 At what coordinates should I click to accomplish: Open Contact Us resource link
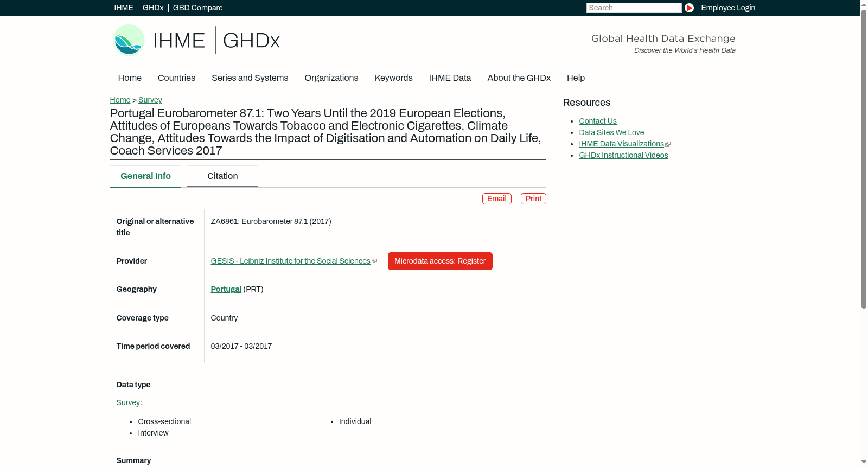(x=597, y=121)
